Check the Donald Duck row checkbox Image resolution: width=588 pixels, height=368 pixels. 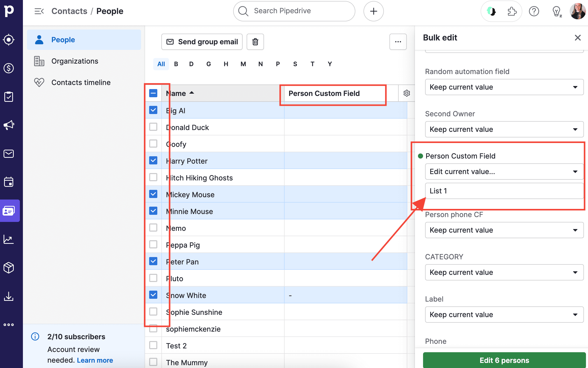coord(153,127)
